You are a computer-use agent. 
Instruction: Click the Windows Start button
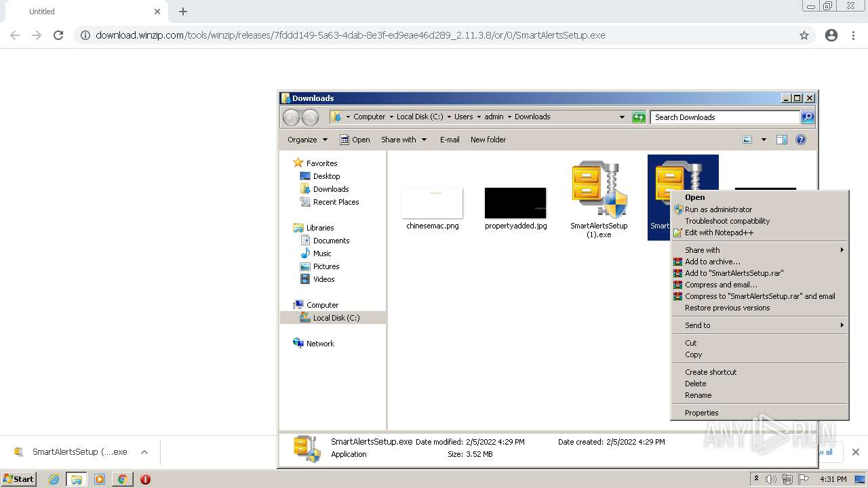[x=19, y=479]
